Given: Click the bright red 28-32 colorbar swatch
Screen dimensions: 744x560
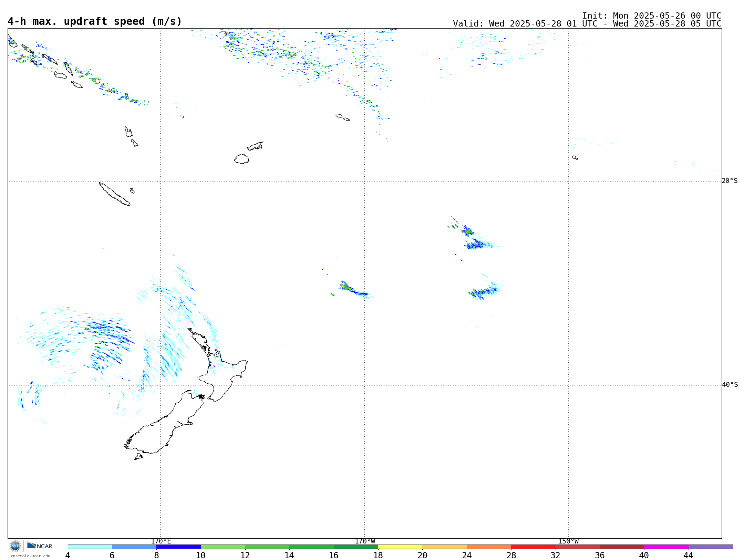Looking at the screenshot, I should click(533, 547).
